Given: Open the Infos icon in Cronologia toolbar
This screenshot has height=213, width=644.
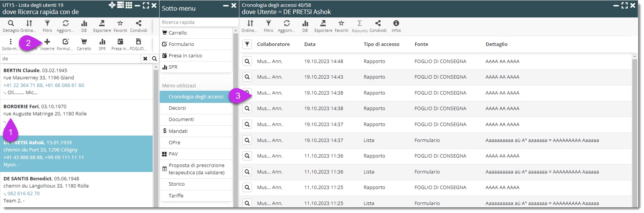Looking at the screenshot, I should pyautogui.click(x=396, y=24).
